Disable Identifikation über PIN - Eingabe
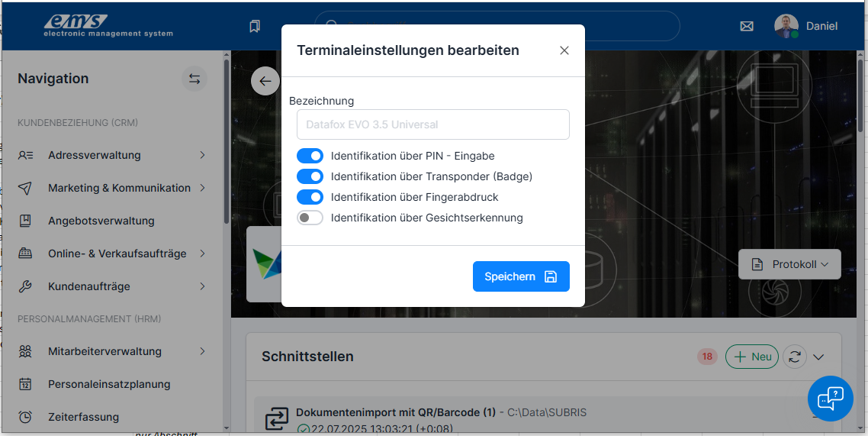Viewport: 868px width, 436px height. pos(310,156)
